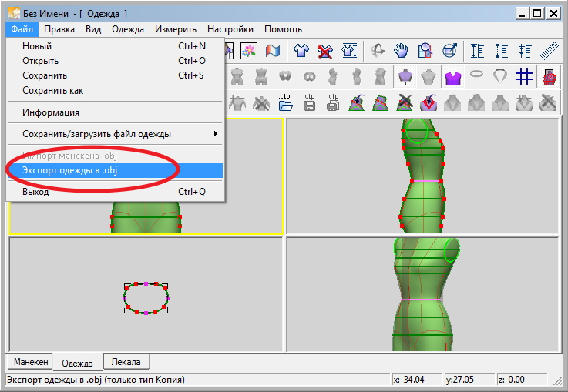This screenshot has height=392, width=568.
Task: Choose Новый from the File menu
Action: 115,46
